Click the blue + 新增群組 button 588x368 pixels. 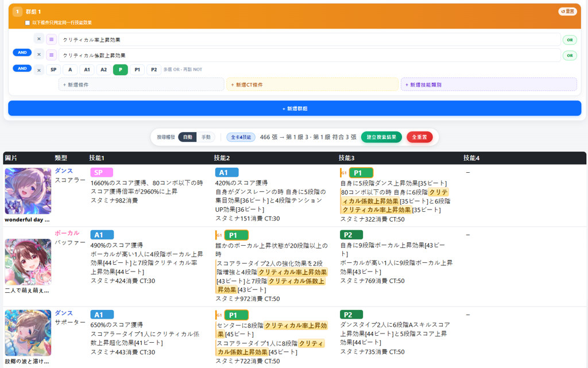click(x=295, y=109)
